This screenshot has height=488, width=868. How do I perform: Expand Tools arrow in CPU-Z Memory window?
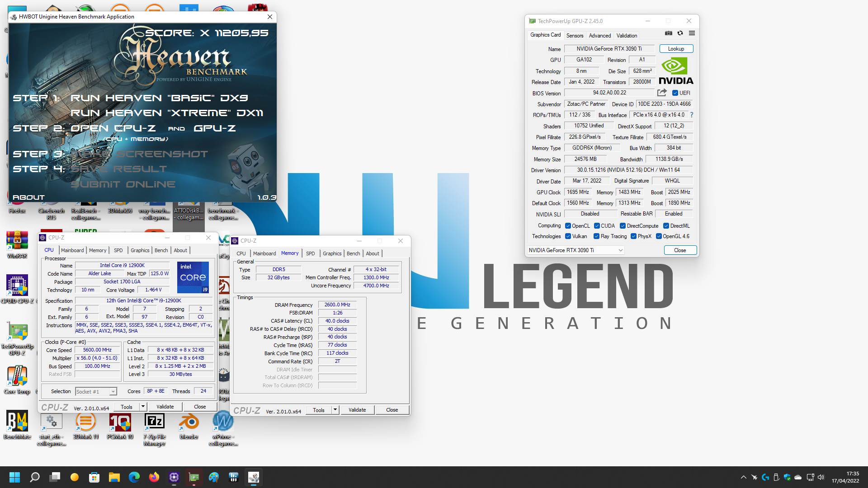coord(335,410)
